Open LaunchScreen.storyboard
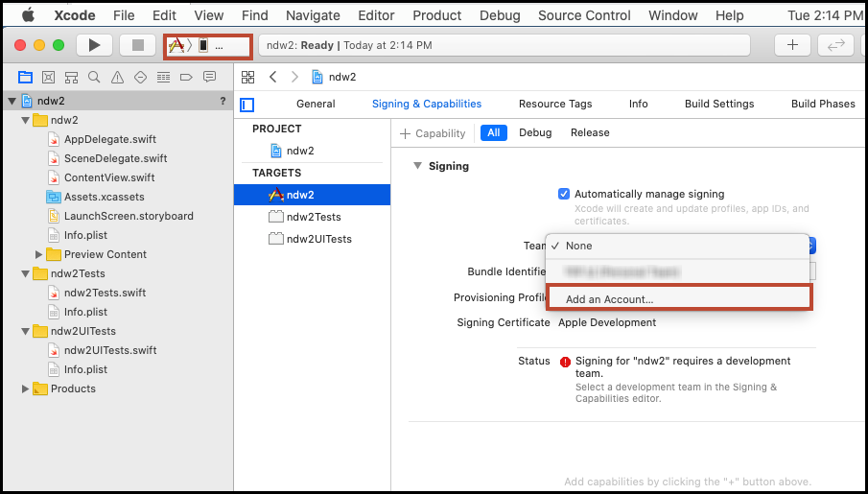 [x=129, y=216]
